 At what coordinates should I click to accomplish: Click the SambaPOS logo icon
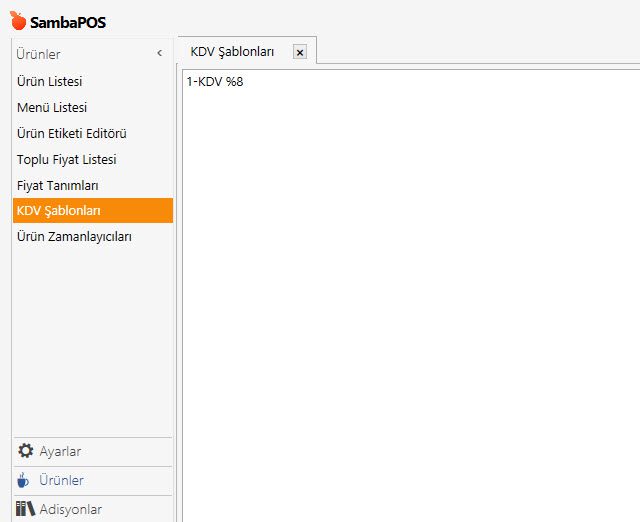(x=18, y=20)
